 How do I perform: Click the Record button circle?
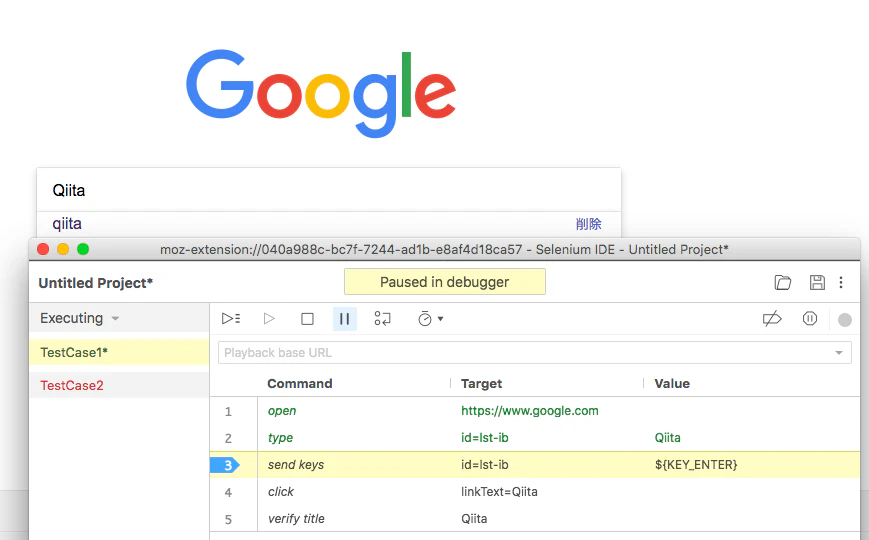[845, 320]
